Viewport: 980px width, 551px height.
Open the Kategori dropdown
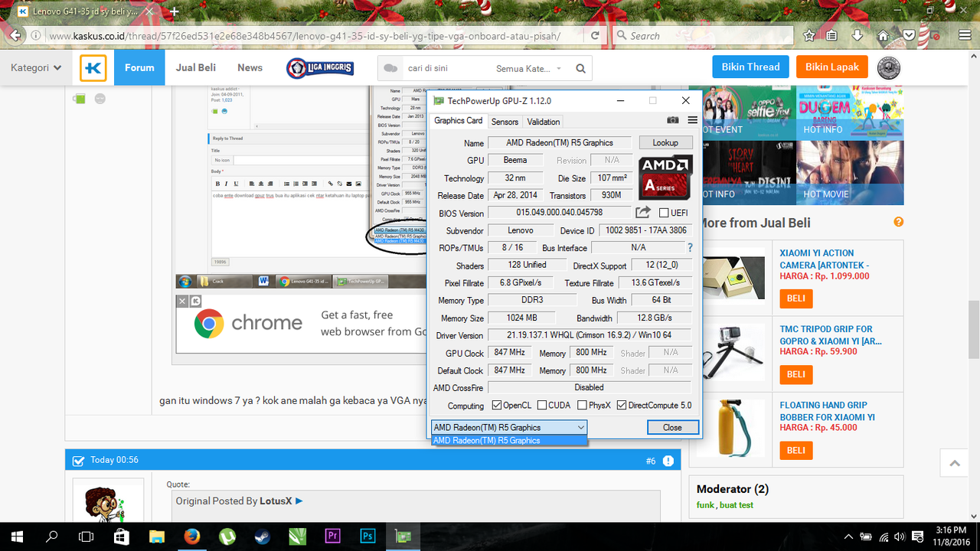pos(36,67)
